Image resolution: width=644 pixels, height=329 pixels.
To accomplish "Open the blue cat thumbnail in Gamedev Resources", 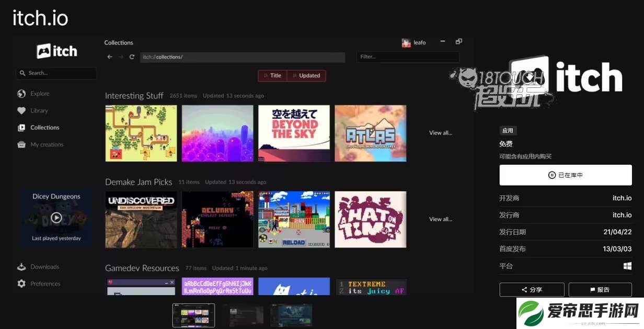I will (294, 287).
